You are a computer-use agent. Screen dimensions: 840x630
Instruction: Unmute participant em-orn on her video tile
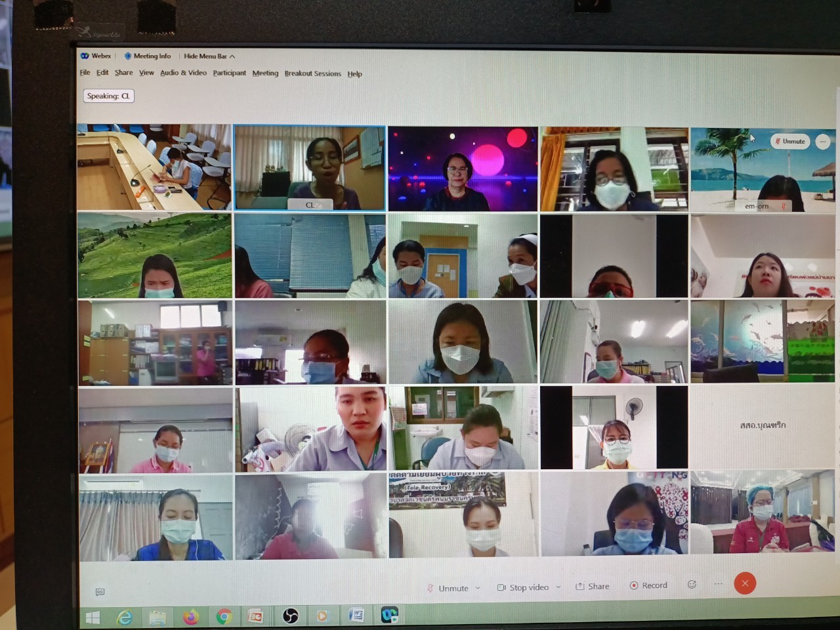pos(789,142)
